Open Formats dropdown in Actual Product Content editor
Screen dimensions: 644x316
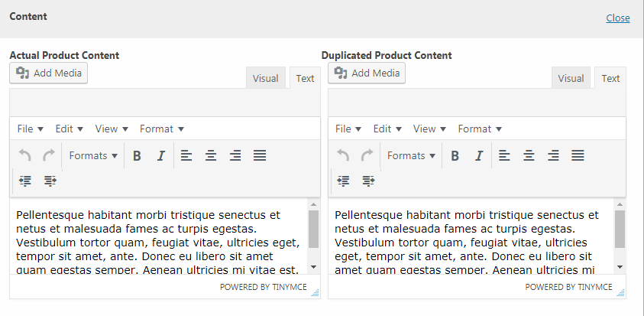(93, 155)
